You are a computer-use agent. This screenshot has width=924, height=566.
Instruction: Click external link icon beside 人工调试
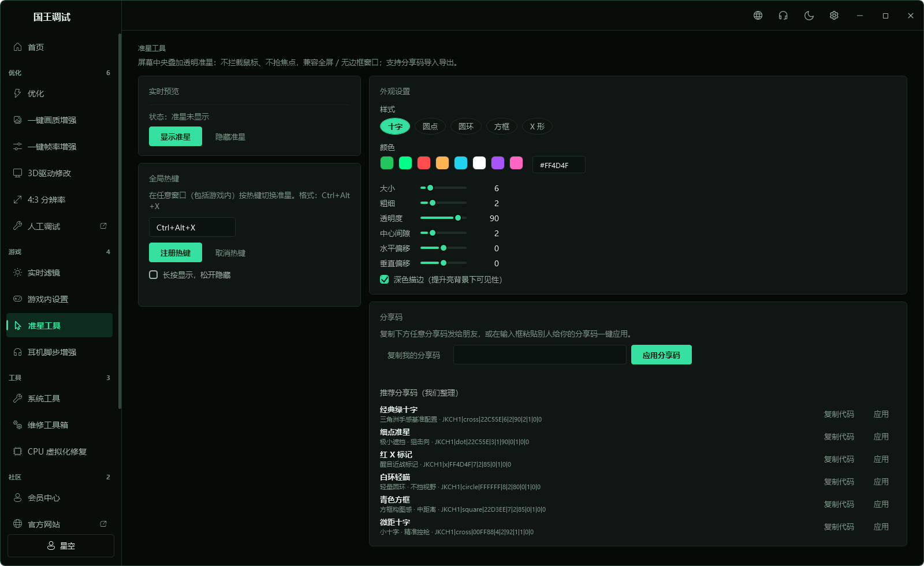pyautogui.click(x=103, y=226)
